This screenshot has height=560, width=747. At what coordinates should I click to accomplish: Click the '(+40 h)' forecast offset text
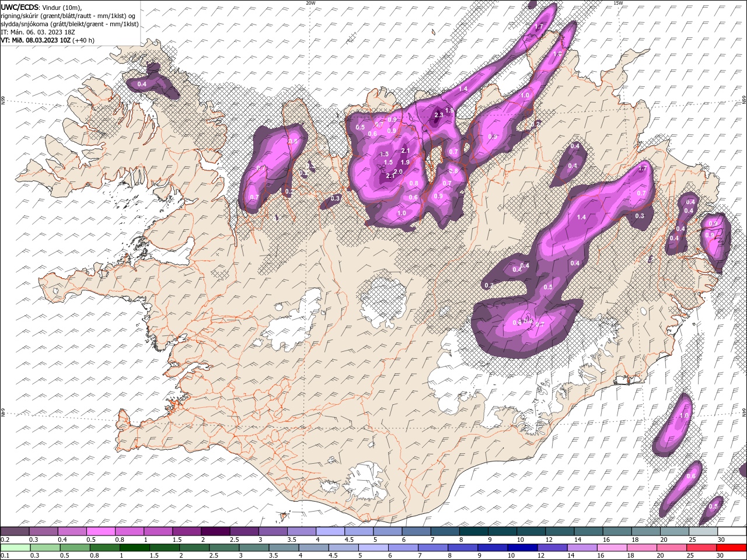[83, 40]
